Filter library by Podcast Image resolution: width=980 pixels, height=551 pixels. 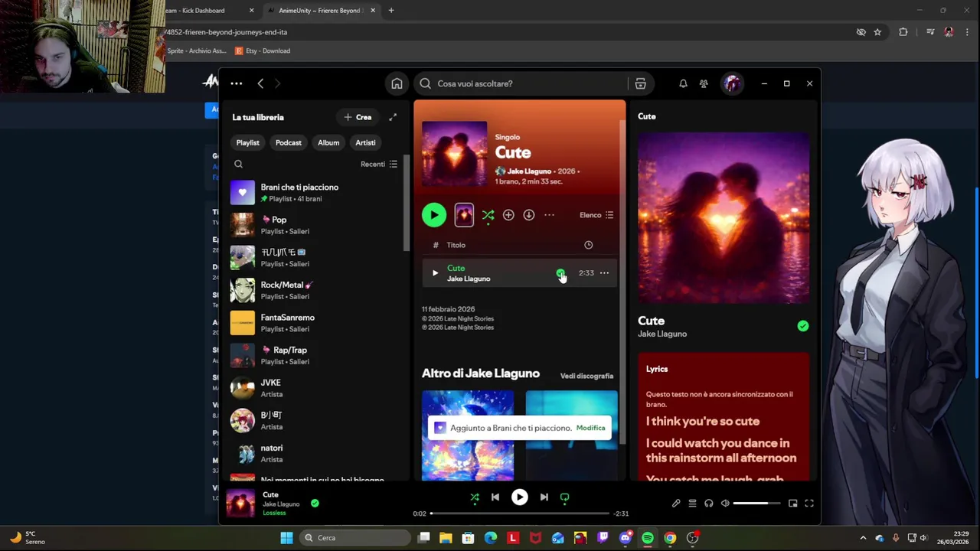click(289, 142)
